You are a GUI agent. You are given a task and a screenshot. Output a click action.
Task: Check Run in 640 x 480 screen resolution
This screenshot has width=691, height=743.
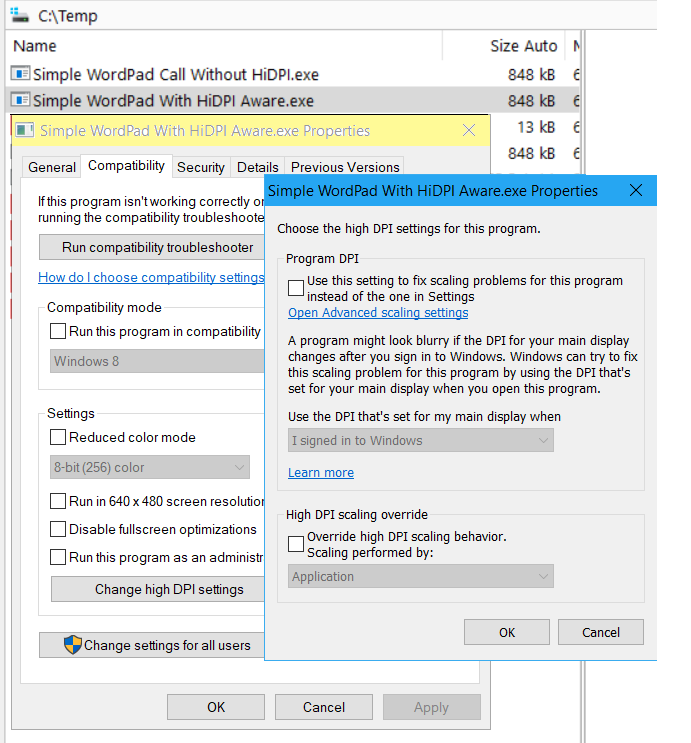[x=58, y=501]
